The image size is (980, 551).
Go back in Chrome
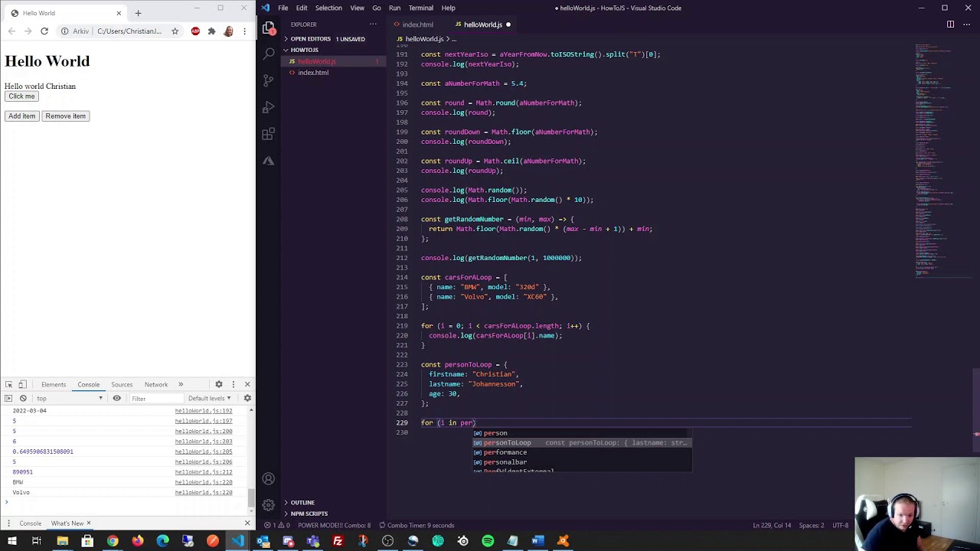click(x=11, y=31)
